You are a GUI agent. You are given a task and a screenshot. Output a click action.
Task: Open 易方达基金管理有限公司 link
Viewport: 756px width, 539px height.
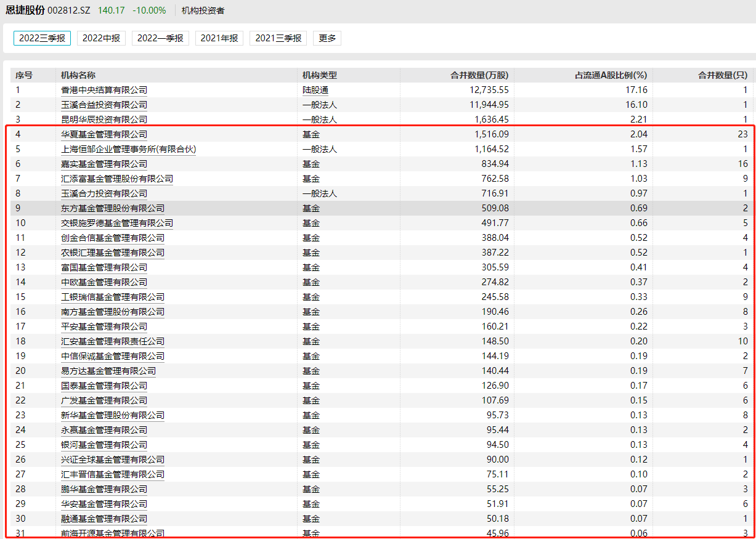click(x=108, y=371)
